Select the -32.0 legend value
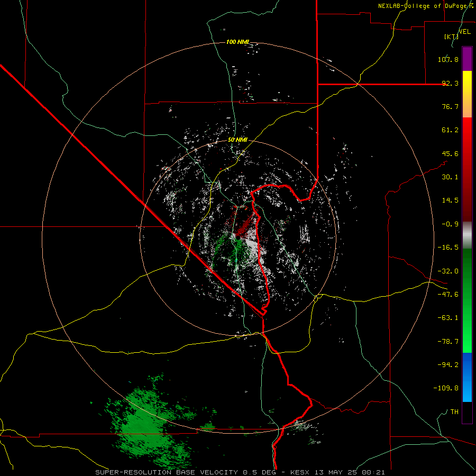This screenshot has width=476, height=476. pos(448,271)
